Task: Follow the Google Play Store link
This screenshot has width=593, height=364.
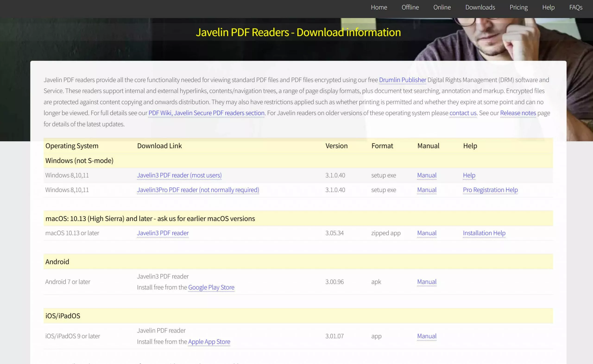Action: tap(211, 287)
